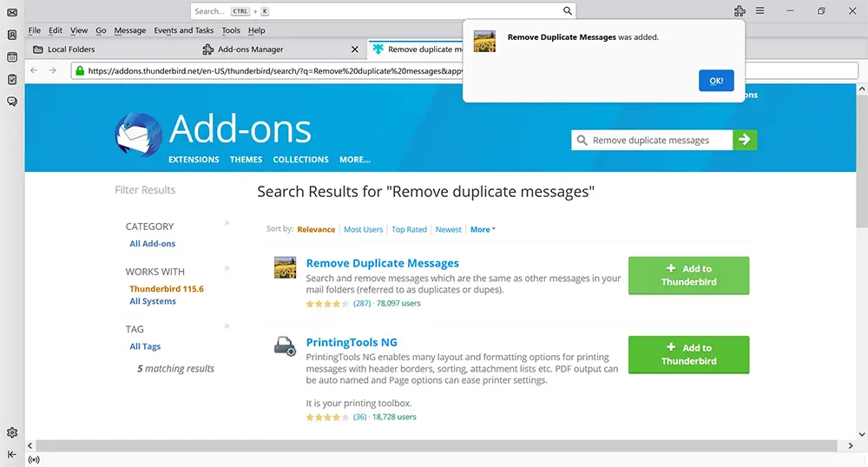Open the More sort options dropdown
Image resolution: width=868 pixels, height=467 pixels.
pyautogui.click(x=483, y=229)
